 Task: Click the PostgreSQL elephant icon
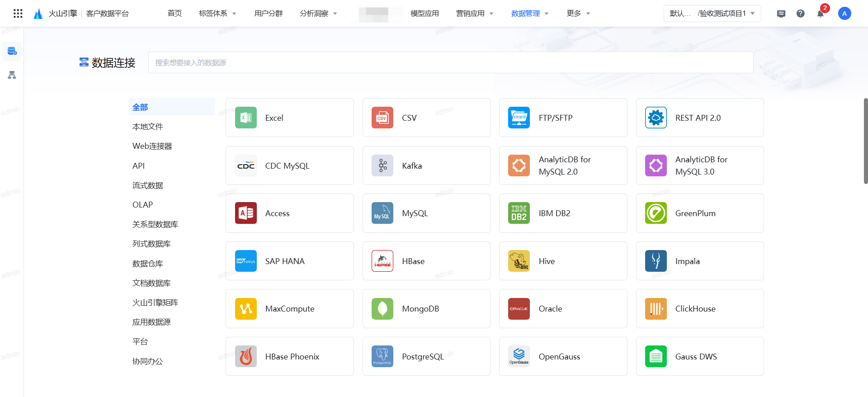382,356
